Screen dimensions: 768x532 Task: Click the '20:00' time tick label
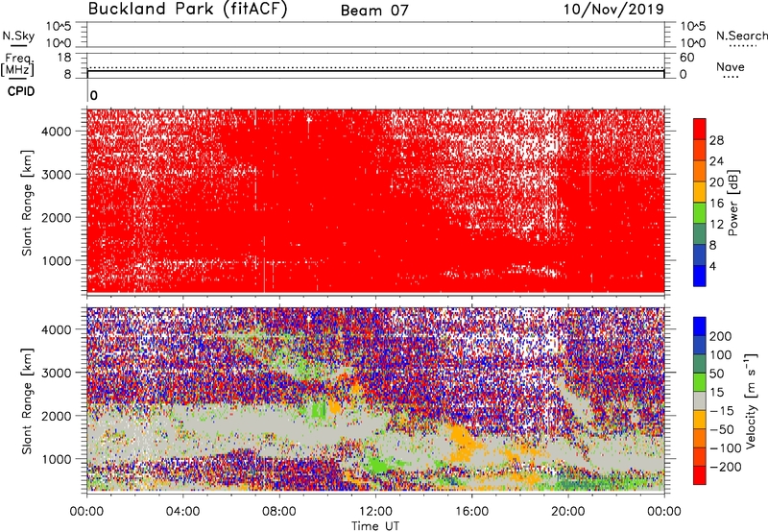(567, 512)
